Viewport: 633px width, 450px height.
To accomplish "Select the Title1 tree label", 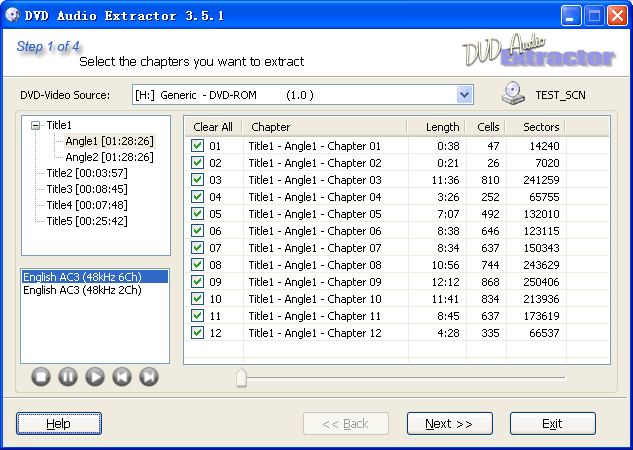I will [59, 125].
